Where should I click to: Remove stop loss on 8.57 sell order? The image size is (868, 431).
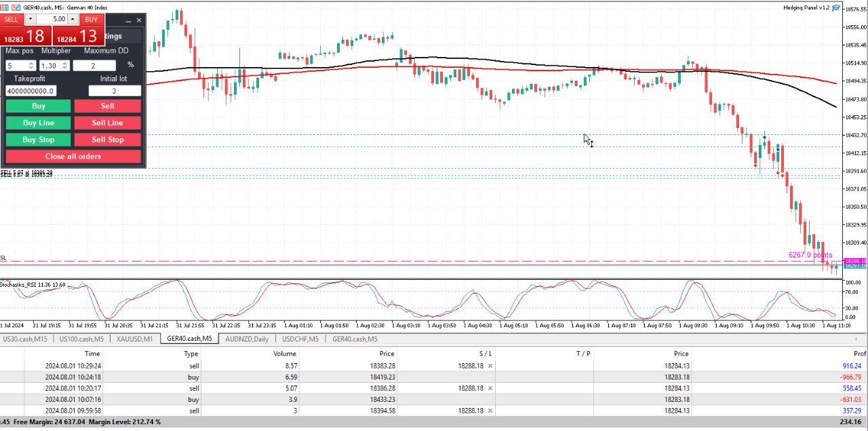click(x=490, y=366)
